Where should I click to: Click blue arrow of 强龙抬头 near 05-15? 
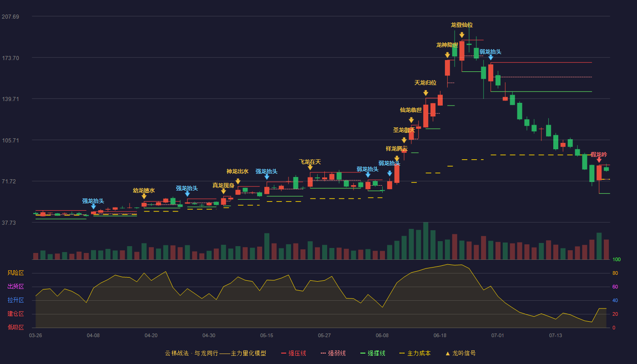[x=267, y=177]
